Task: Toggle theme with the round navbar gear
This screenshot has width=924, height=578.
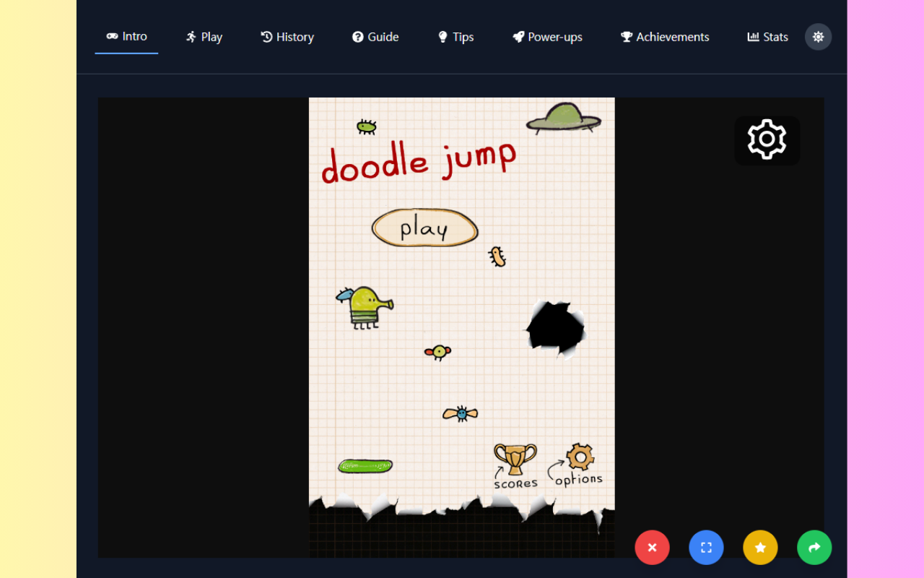Action: [x=818, y=36]
